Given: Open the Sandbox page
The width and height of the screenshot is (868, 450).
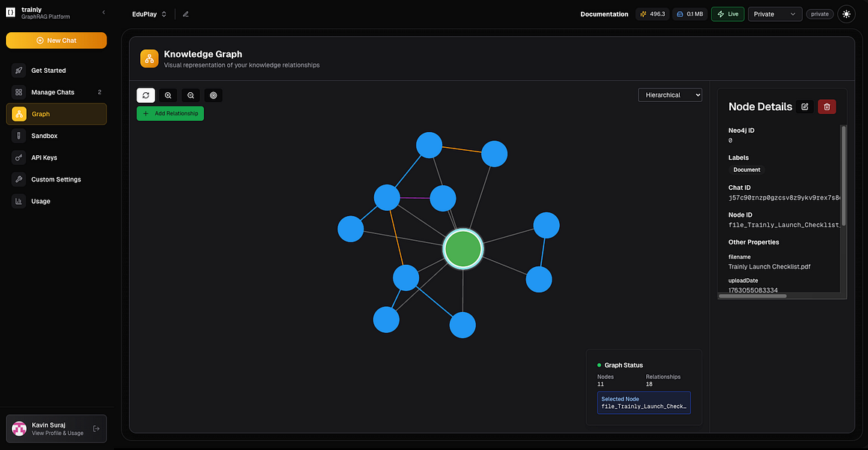Looking at the screenshot, I should click(x=56, y=136).
